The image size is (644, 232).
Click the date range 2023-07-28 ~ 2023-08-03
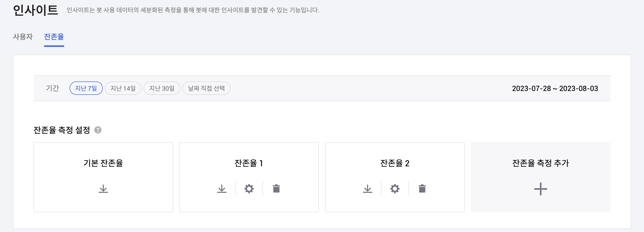tap(555, 88)
